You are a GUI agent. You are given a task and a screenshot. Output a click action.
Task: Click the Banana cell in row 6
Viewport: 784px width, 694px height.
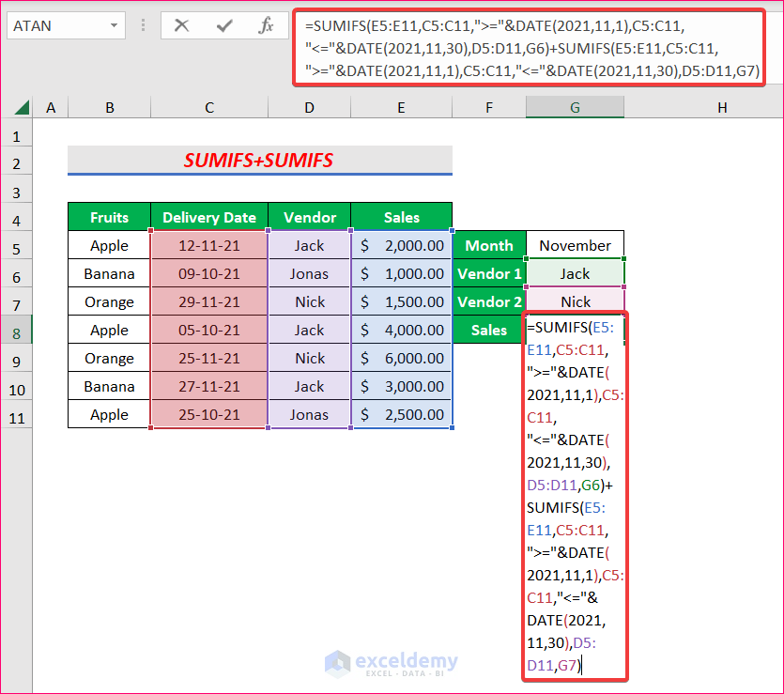[x=110, y=273]
